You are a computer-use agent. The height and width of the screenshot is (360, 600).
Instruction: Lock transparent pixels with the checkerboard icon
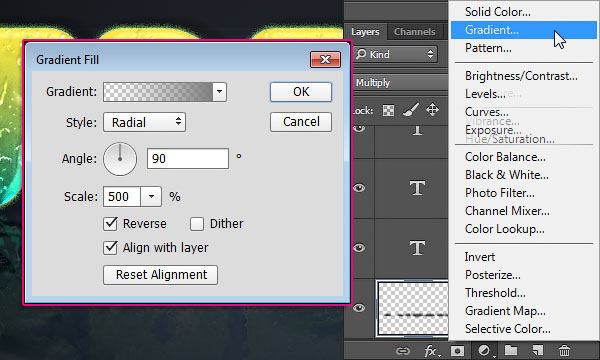[x=388, y=111]
